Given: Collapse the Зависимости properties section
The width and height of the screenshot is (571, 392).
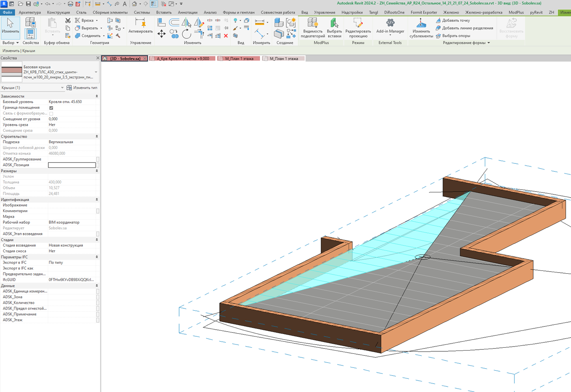Looking at the screenshot, I should click(97, 96).
